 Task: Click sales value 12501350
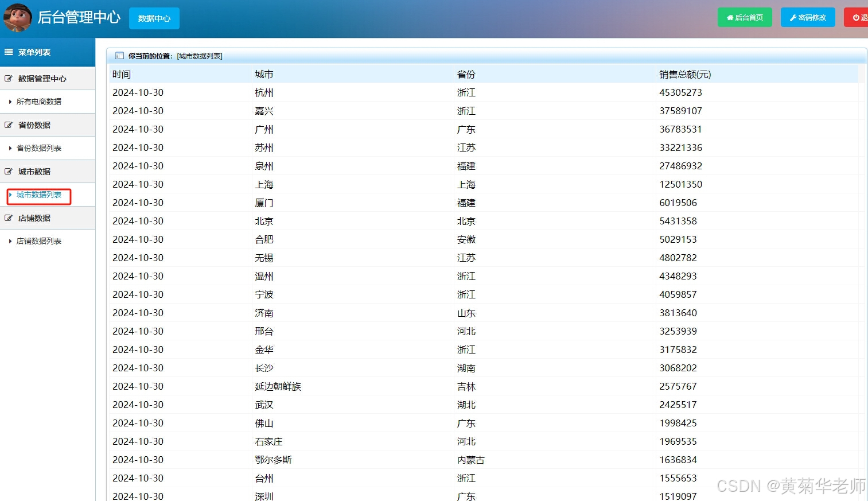pos(680,184)
